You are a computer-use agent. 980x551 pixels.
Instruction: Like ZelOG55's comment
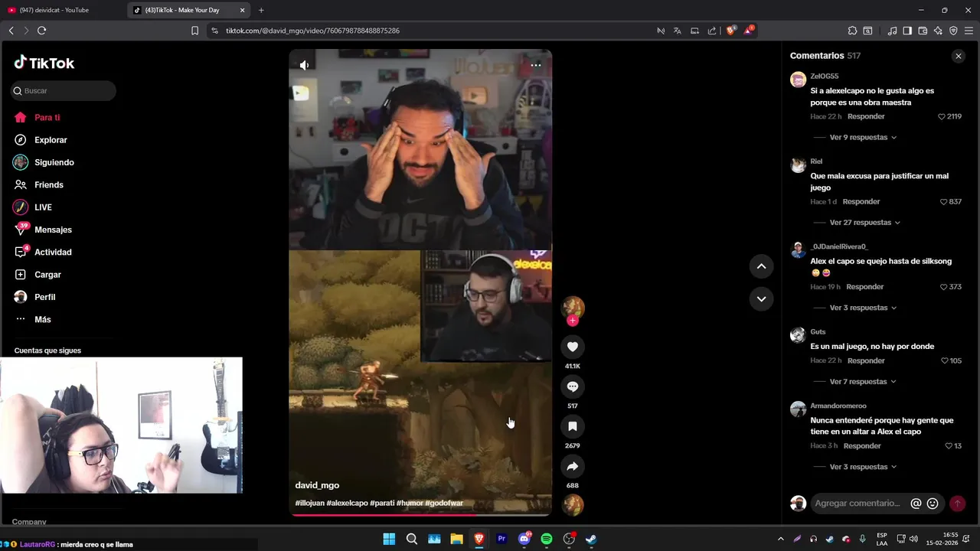pos(942,116)
